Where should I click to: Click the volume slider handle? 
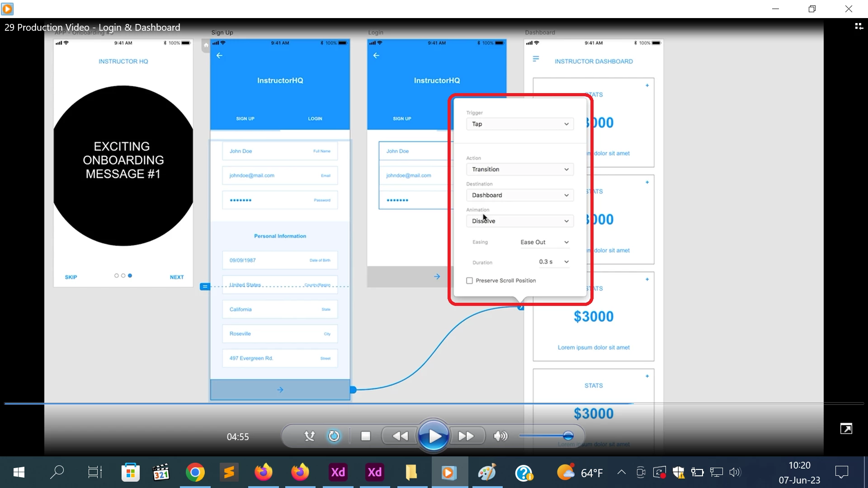(568, 436)
